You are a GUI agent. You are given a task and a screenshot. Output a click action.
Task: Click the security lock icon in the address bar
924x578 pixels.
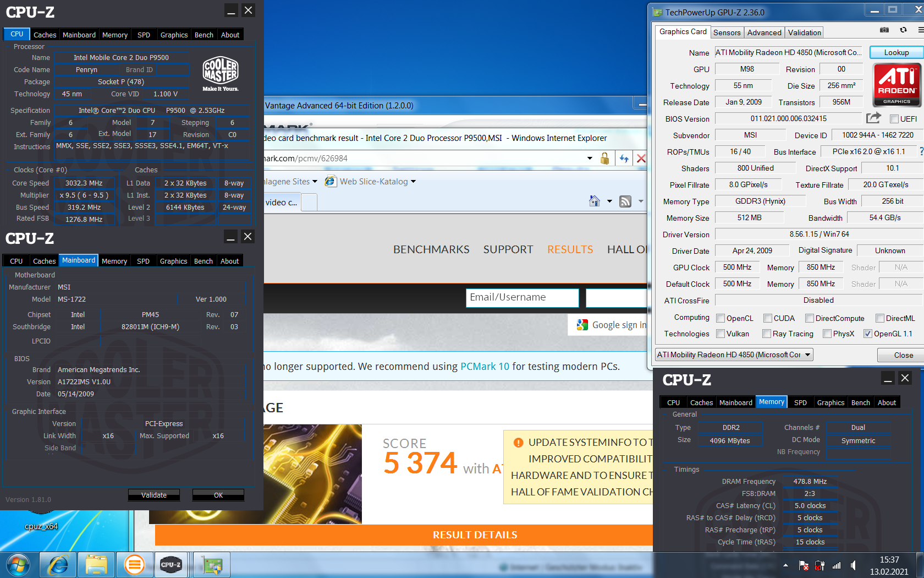tap(604, 159)
